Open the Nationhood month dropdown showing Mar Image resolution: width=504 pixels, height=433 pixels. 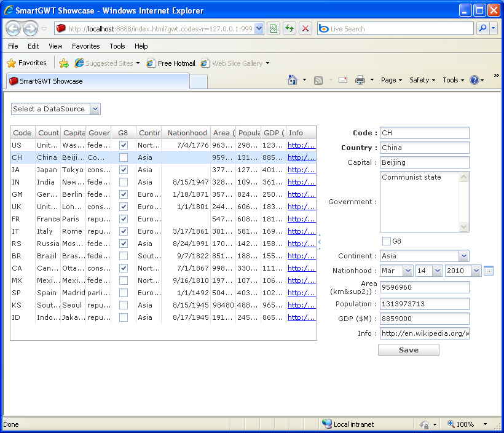408,271
